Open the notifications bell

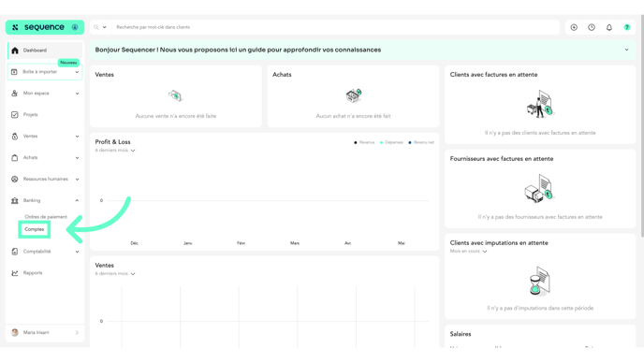click(x=609, y=27)
